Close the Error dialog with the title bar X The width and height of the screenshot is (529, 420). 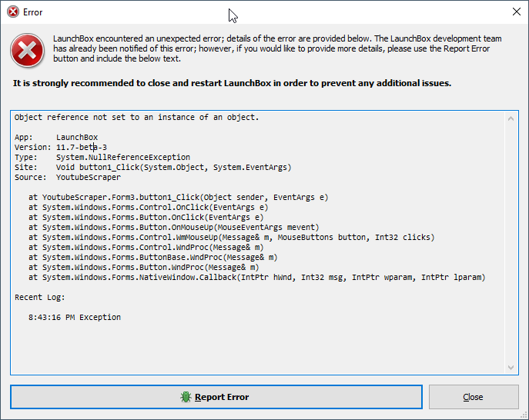click(516, 12)
